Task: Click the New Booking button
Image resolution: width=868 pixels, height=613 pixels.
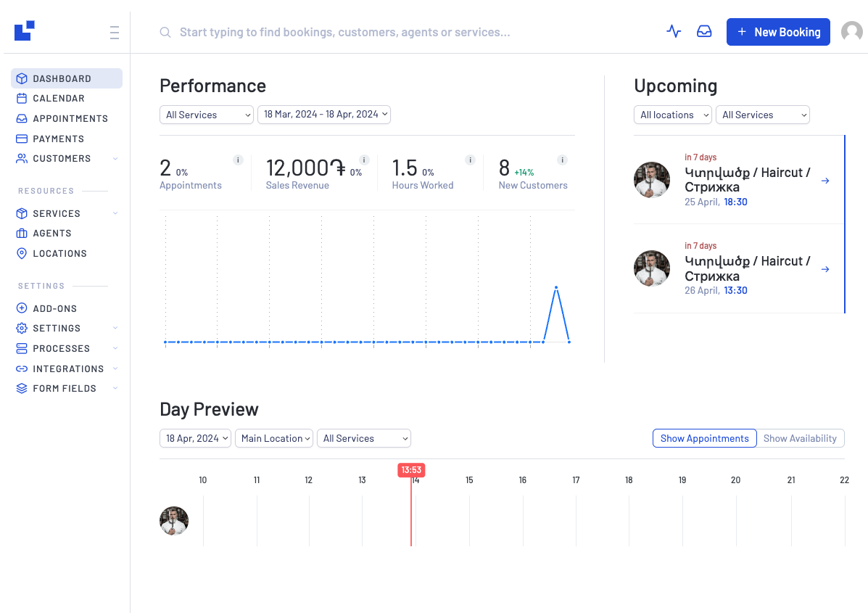Action: pyautogui.click(x=777, y=32)
